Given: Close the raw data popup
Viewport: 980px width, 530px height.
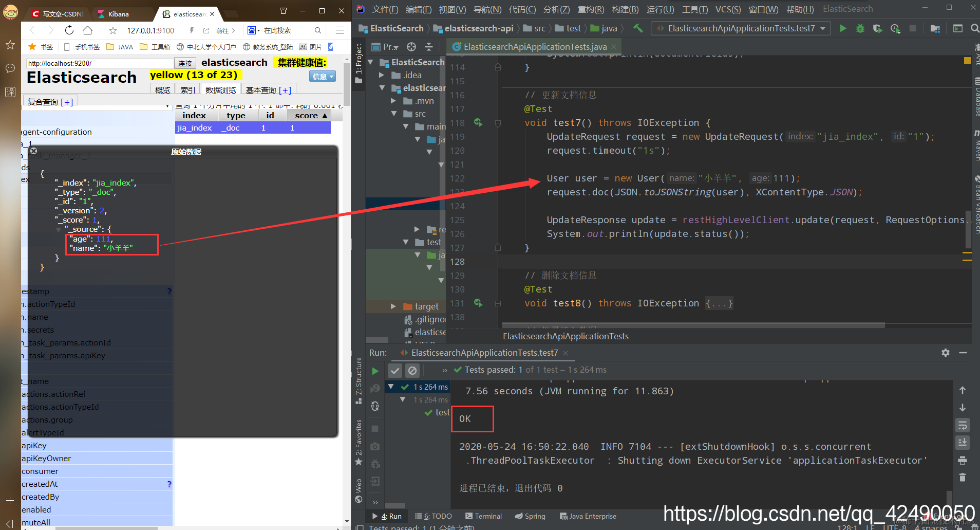Looking at the screenshot, I should (x=33, y=151).
